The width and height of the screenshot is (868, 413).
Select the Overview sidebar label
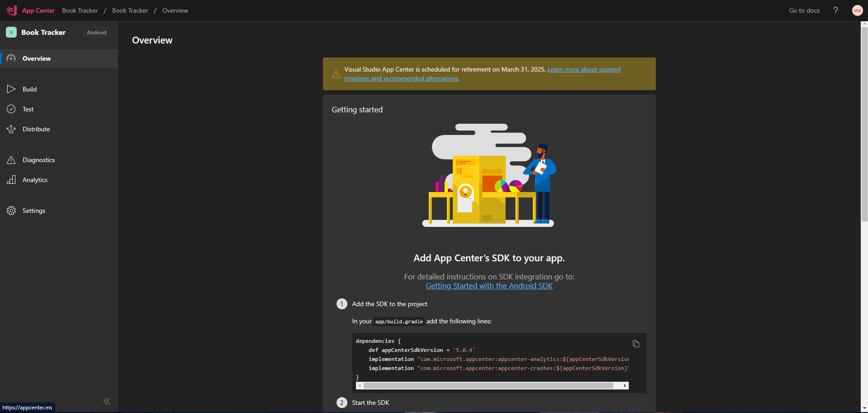coord(37,58)
